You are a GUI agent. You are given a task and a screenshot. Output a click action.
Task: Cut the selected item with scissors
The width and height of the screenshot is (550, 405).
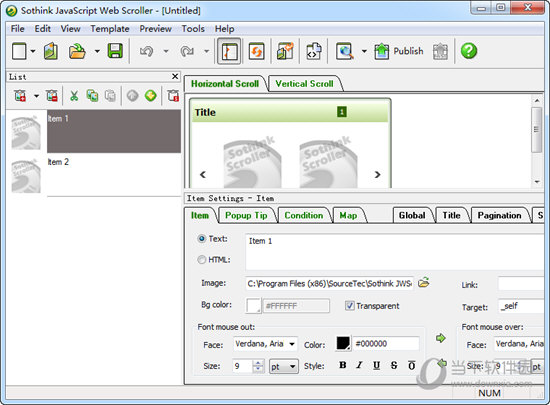pyautogui.click(x=74, y=96)
